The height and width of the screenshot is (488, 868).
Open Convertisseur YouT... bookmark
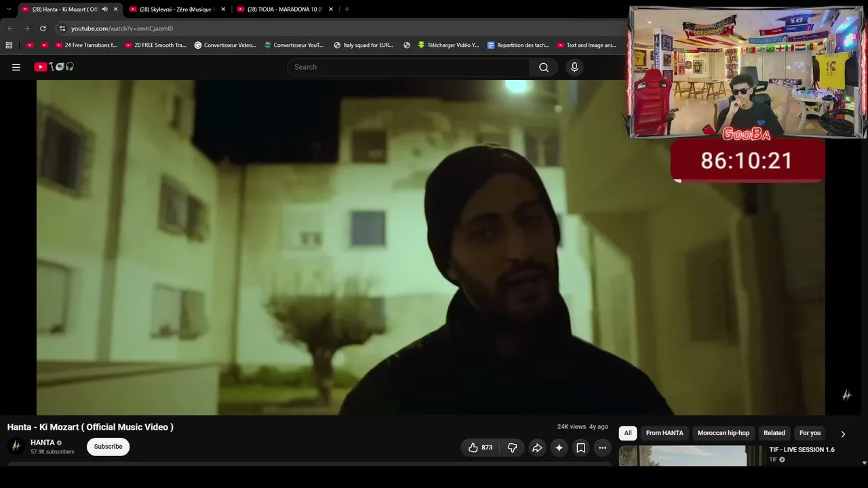point(294,45)
